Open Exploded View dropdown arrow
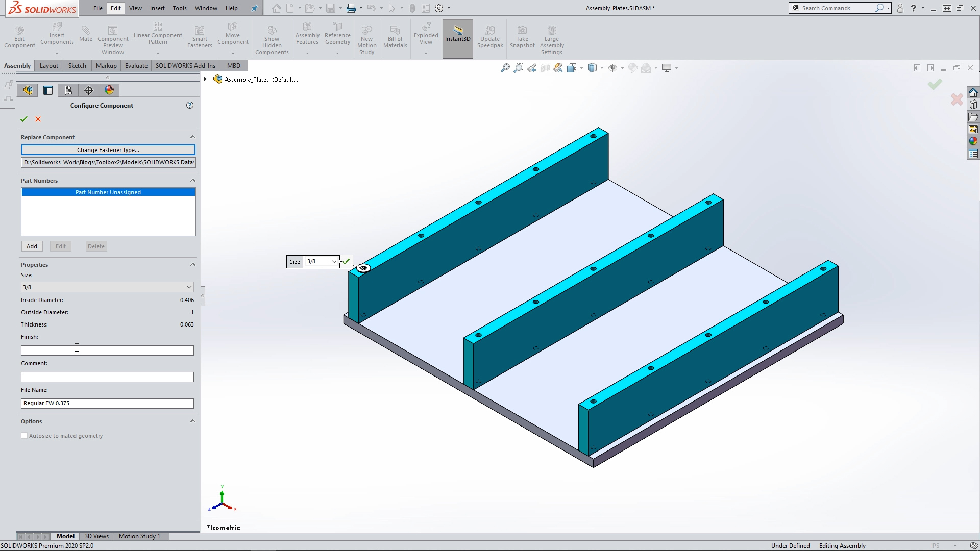 pos(426,53)
